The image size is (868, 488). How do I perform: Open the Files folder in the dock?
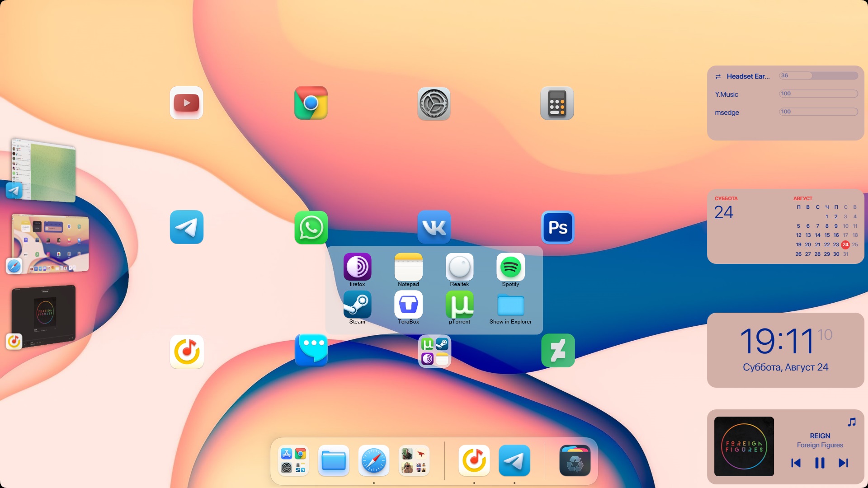(x=334, y=460)
